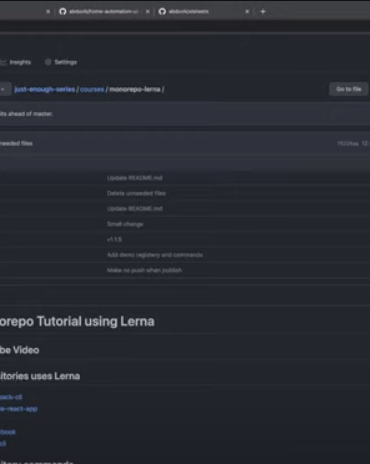The width and height of the screenshot is (370, 464).
Task: Open 'Add demo registery and commands' commit
Action: 155,255
